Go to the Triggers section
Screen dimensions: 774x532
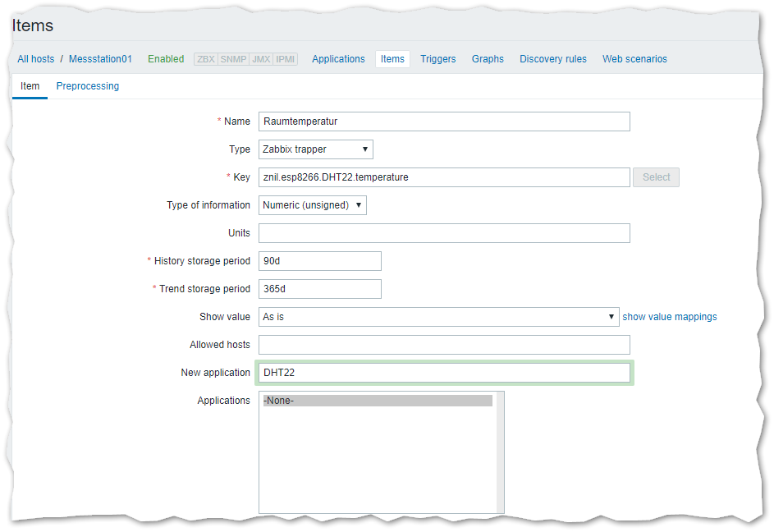pyautogui.click(x=437, y=59)
